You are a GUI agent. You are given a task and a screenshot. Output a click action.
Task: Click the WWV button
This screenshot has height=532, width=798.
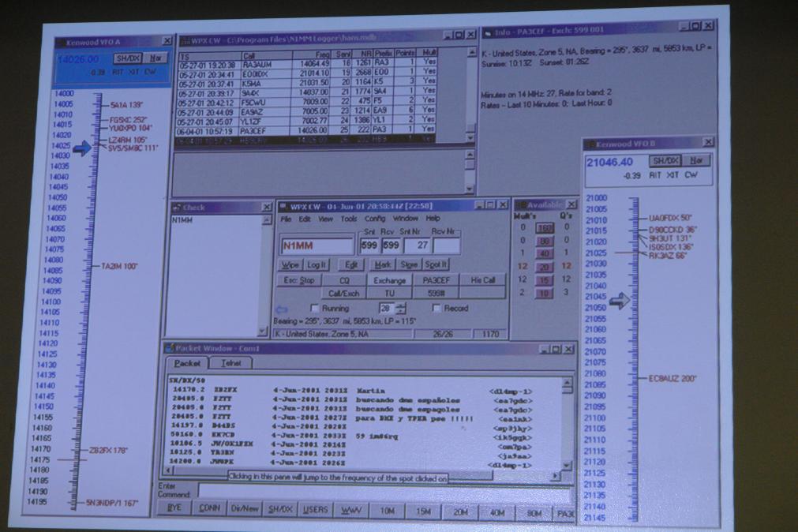click(351, 510)
